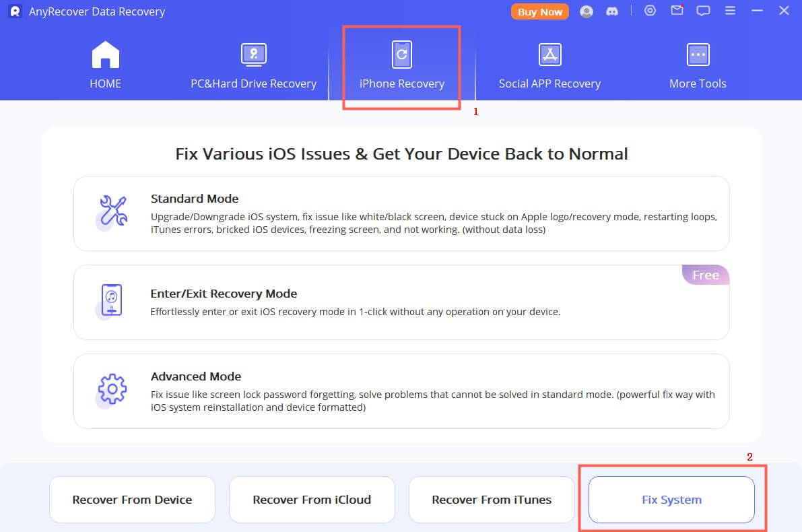Close the AnyRecover window
802x532 pixels.
coord(784,10)
